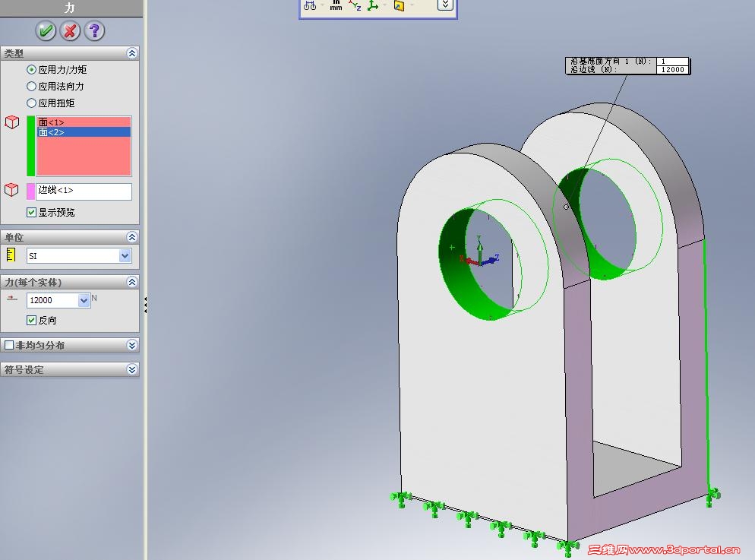Click the green coordinate triad toolbar icon

373,5
